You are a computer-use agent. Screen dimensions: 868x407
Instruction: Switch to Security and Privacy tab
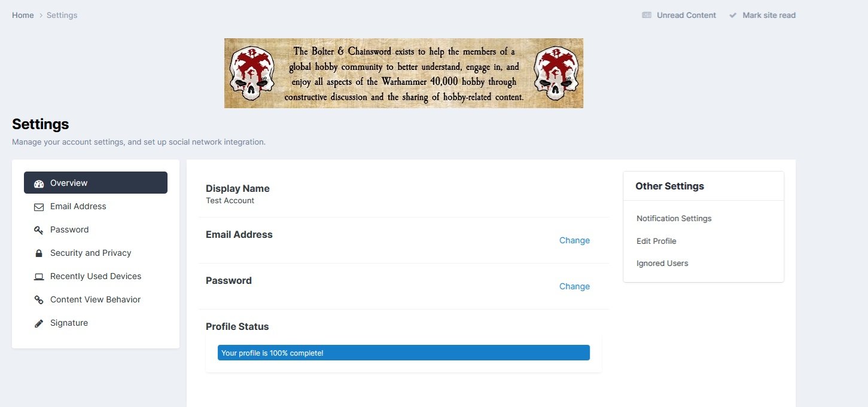pyautogui.click(x=90, y=253)
